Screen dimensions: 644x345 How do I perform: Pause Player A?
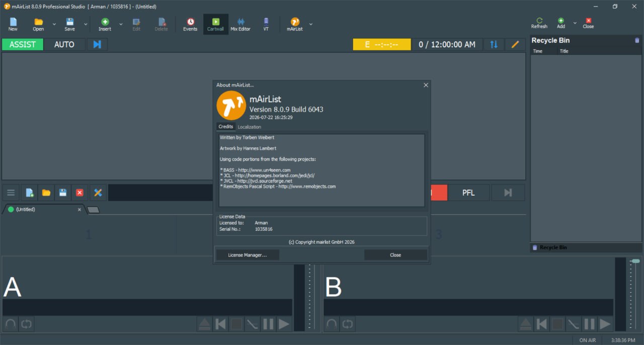pyautogui.click(x=268, y=324)
